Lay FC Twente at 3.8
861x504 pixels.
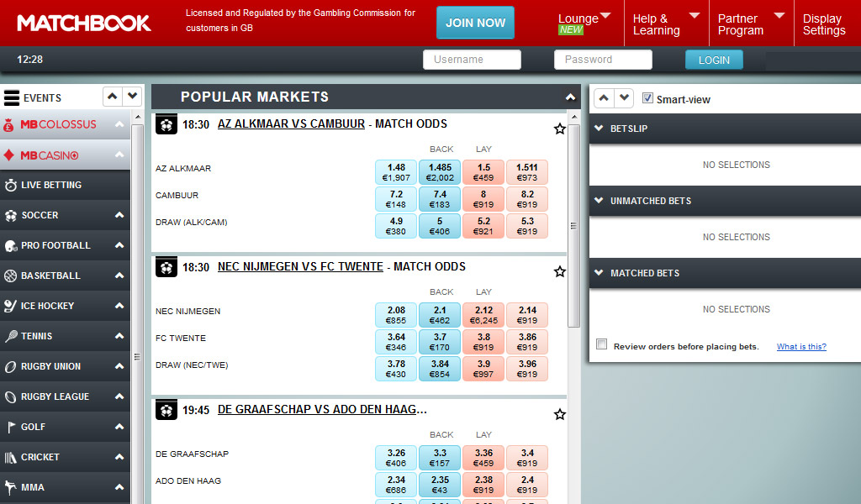click(483, 342)
